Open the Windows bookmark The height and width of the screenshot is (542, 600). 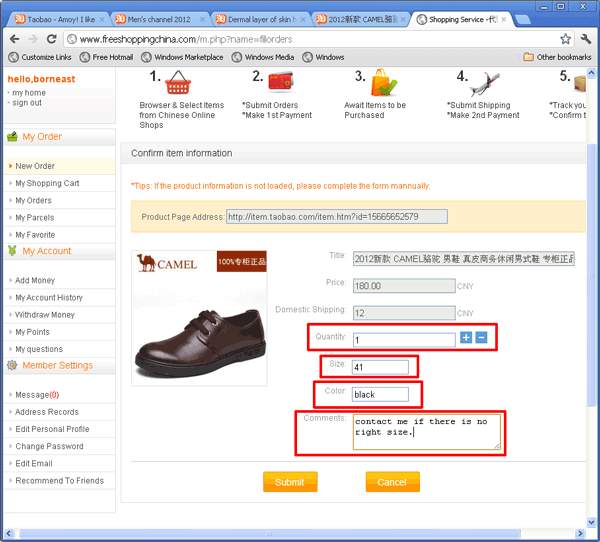[323, 57]
